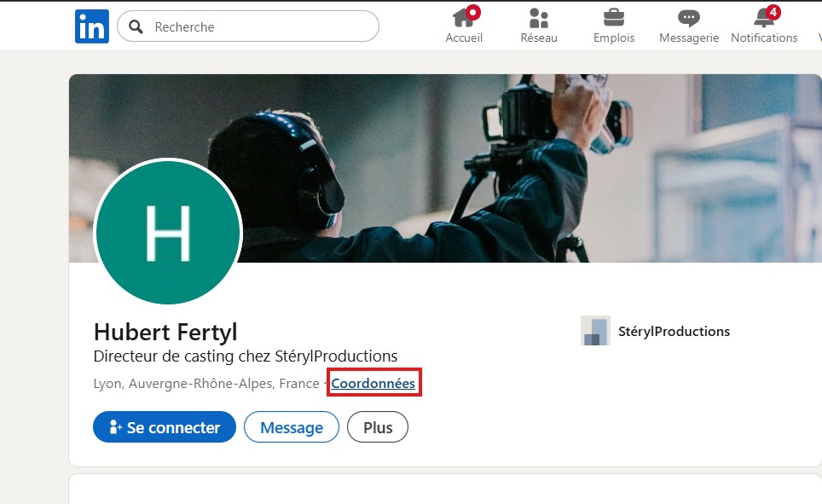
Task: Open the StérylProductions company name link
Action: [x=674, y=332]
